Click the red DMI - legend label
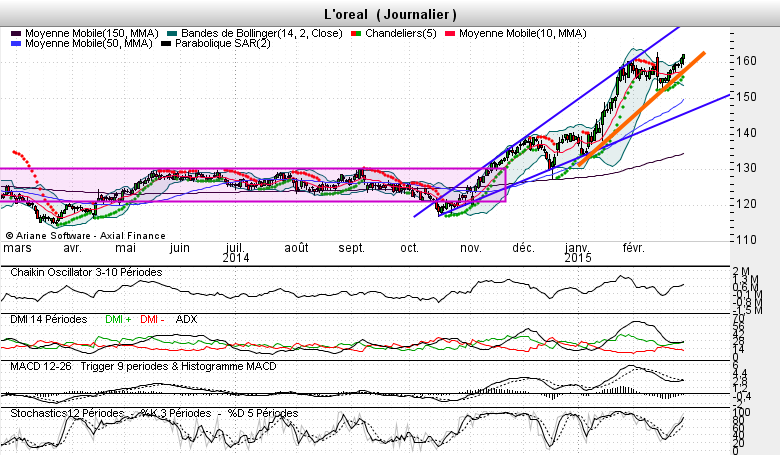780x455 pixels. coord(152,319)
